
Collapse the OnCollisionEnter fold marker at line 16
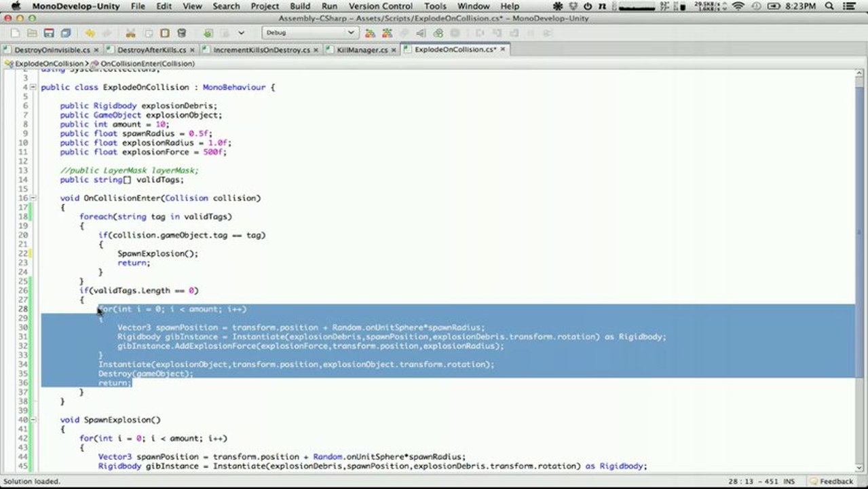pos(34,198)
